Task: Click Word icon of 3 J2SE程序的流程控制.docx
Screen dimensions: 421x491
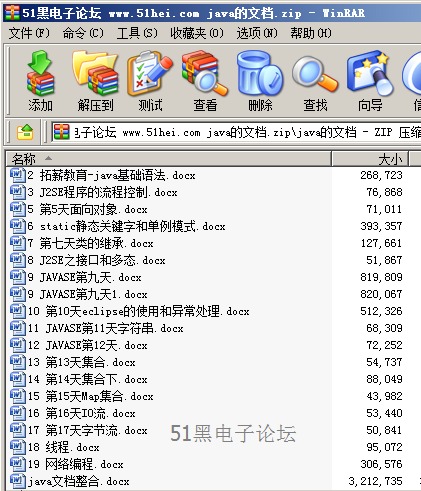Action: click(x=18, y=192)
